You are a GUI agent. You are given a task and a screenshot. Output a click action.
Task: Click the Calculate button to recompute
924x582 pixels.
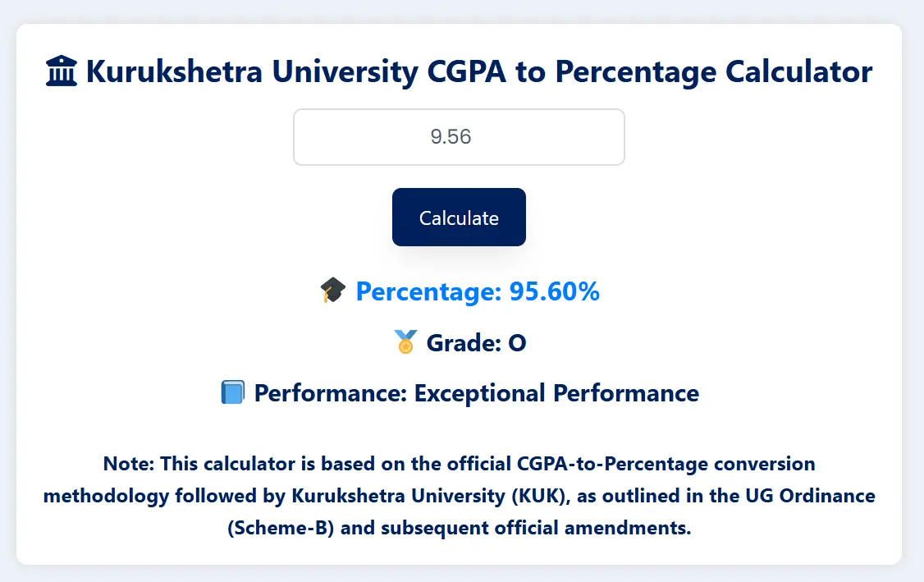[x=459, y=217]
